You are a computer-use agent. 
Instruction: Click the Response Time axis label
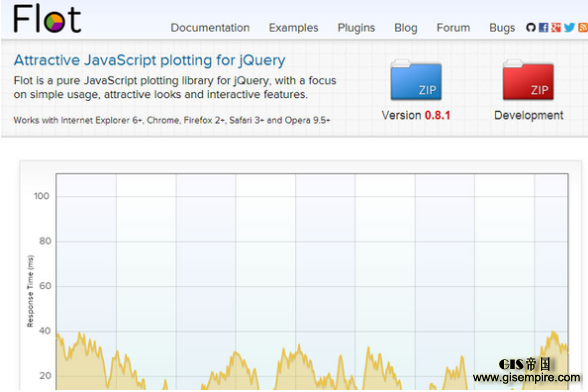[30, 291]
